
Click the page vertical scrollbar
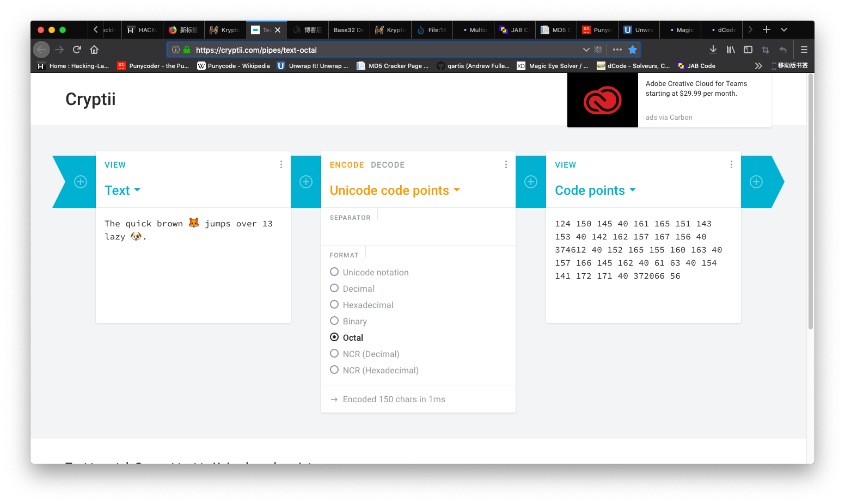pyautogui.click(x=811, y=201)
